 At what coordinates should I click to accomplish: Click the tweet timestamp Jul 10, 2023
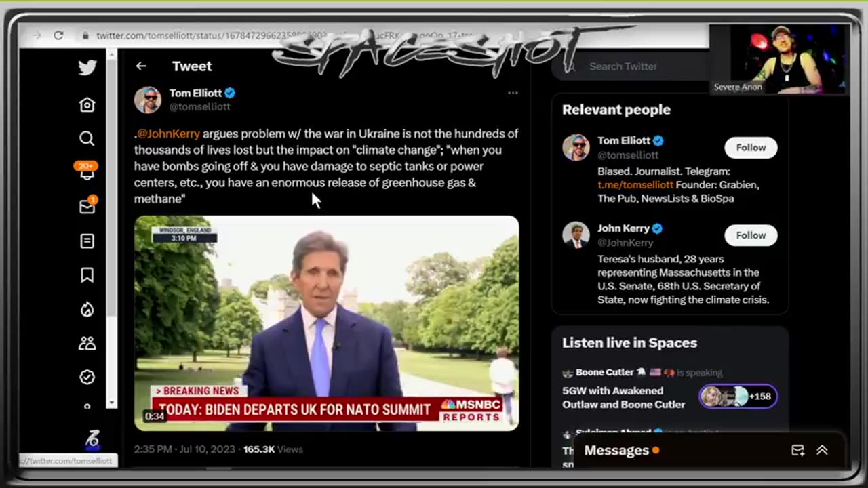click(x=184, y=449)
